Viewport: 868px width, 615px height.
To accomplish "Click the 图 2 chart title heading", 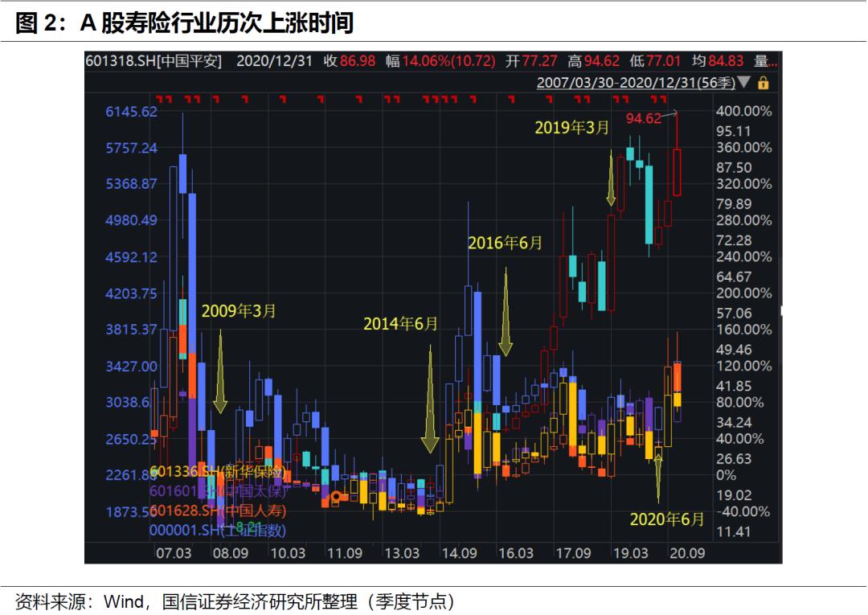I will (x=184, y=23).
